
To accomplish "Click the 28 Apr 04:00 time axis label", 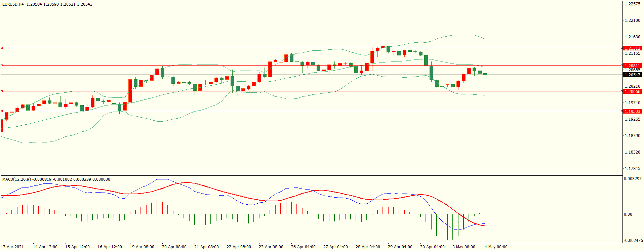I will (x=368, y=247).
